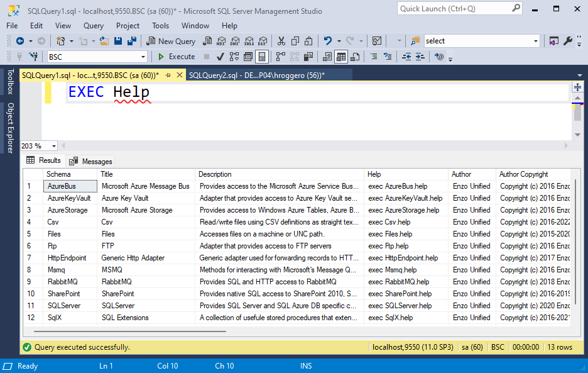Expand the New Project dropdown arrow
Screen dimensions: 588x373
71,41
